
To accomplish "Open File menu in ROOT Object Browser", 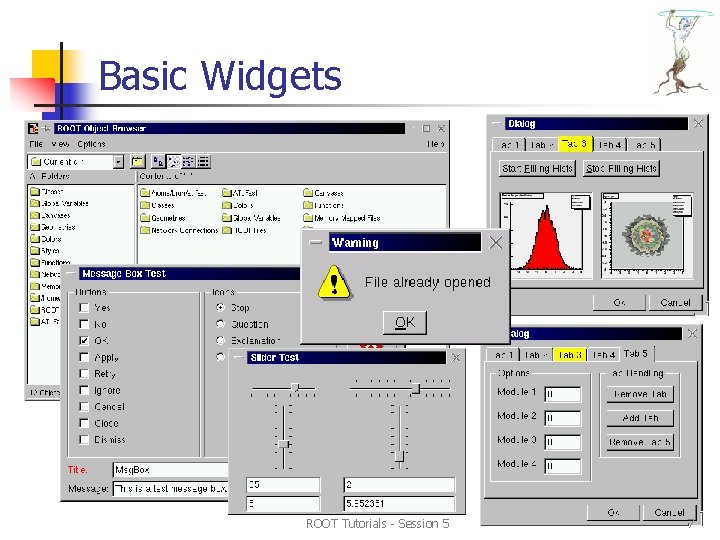I will (36, 144).
